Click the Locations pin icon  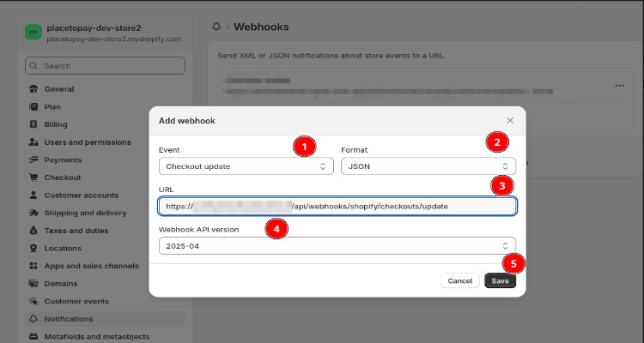pos(33,248)
